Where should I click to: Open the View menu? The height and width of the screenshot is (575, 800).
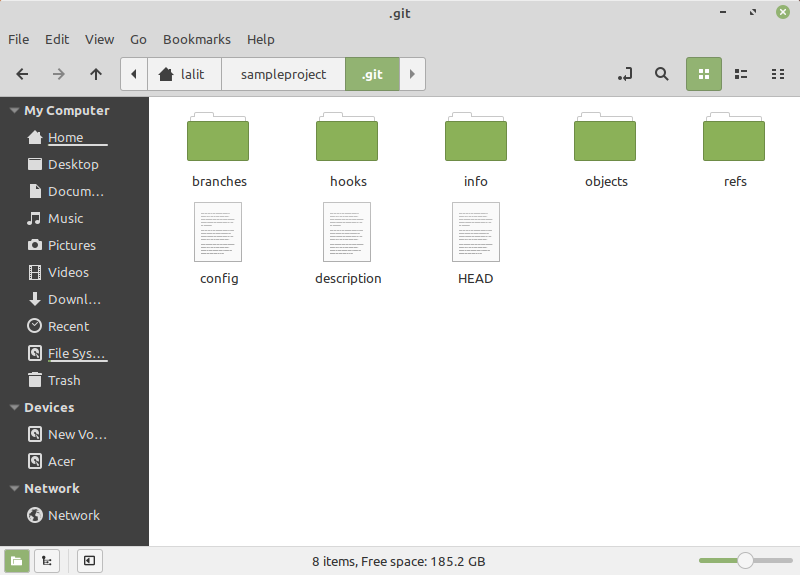click(x=99, y=39)
